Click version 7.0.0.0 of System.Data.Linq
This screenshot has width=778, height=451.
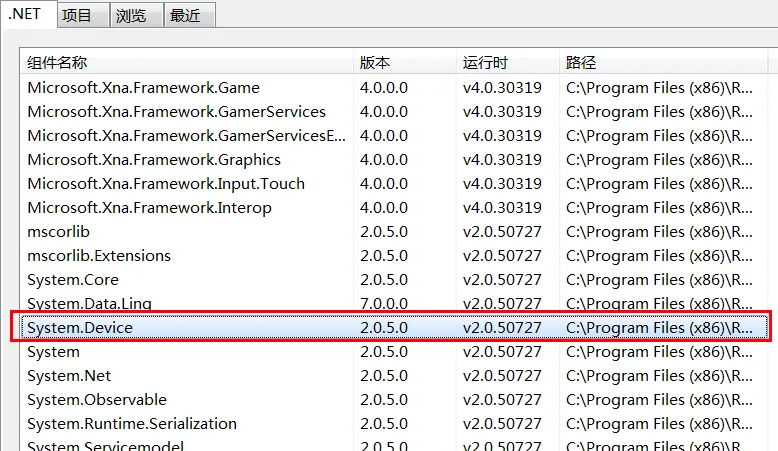(x=384, y=303)
